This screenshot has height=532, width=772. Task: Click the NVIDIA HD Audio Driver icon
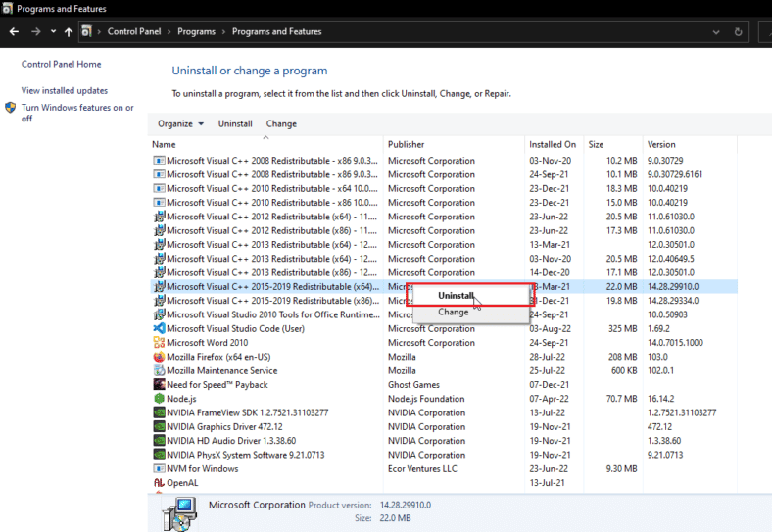159,440
